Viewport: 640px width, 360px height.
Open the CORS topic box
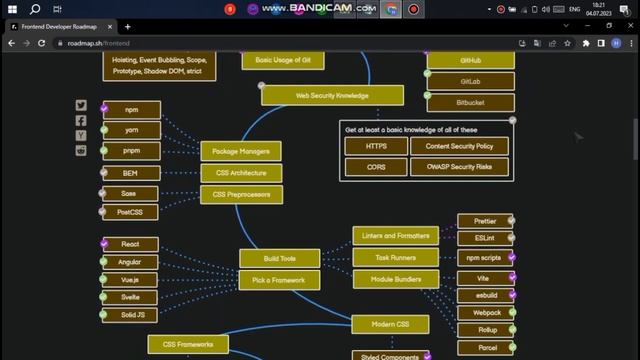click(376, 167)
